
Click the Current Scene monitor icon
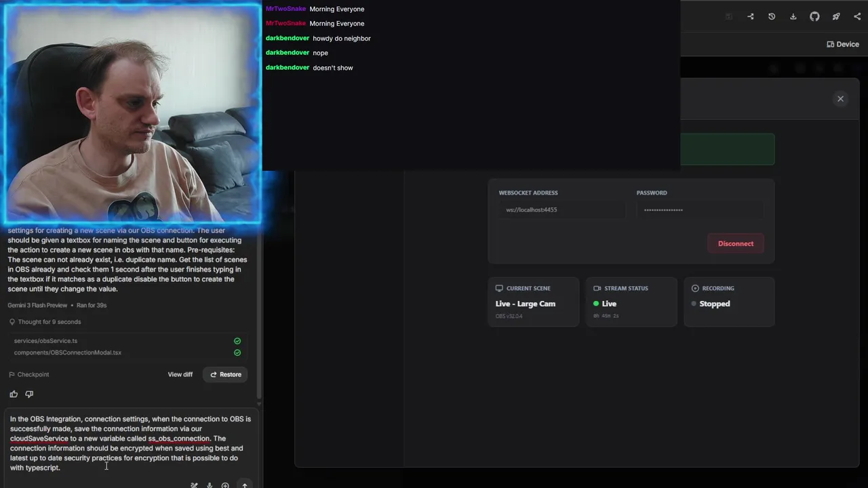click(500, 288)
